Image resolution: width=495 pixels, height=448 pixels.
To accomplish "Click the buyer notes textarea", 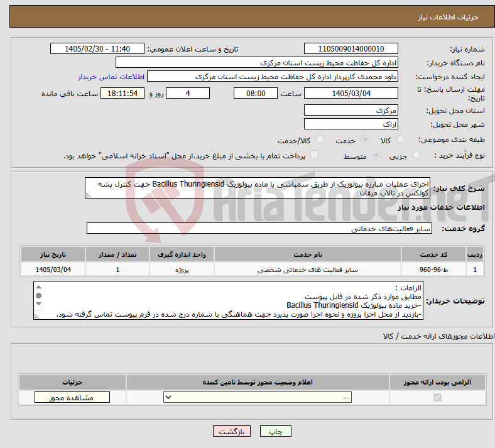I will 228,300.
